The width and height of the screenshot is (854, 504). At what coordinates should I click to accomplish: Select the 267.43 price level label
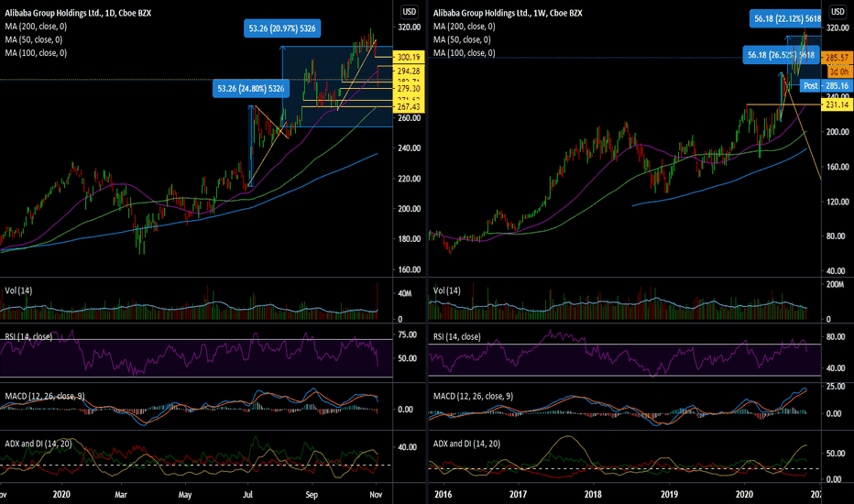[x=409, y=107]
